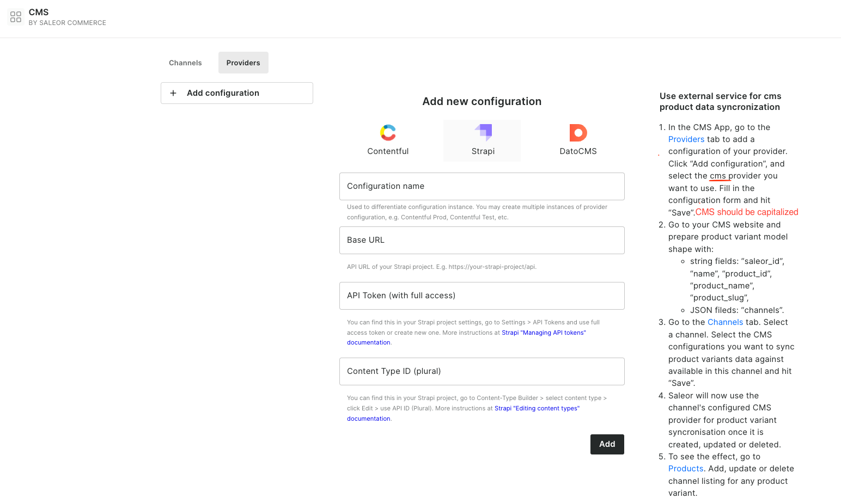Image resolution: width=841 pixels, height=504 pixels.
Task: Click the Add configuration button
Action: pyautogui.click(x=236, y=93)
